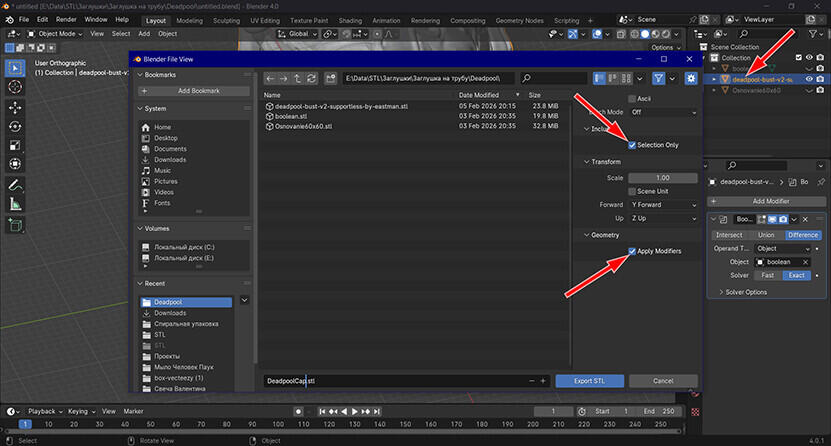The height and width of the screenshot is (446, 831).
Task: Select the Move tool
Action: (x=16, y=106)
